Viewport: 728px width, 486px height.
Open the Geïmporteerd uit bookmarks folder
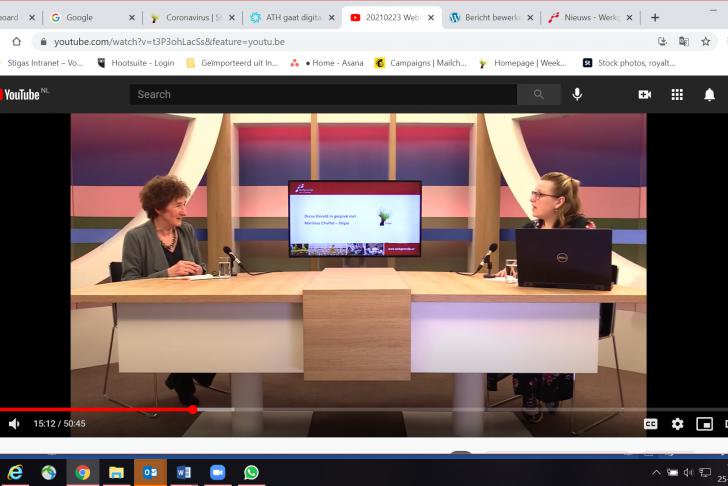tap(232, 63)
